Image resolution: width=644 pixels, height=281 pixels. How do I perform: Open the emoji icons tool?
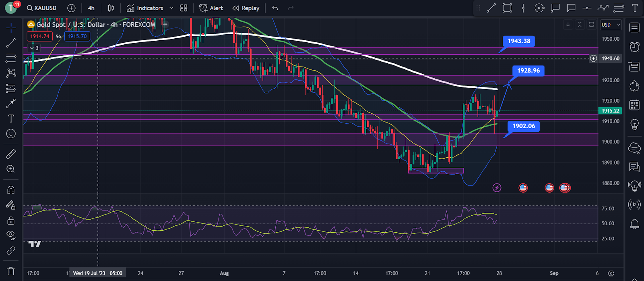(11, 134)
